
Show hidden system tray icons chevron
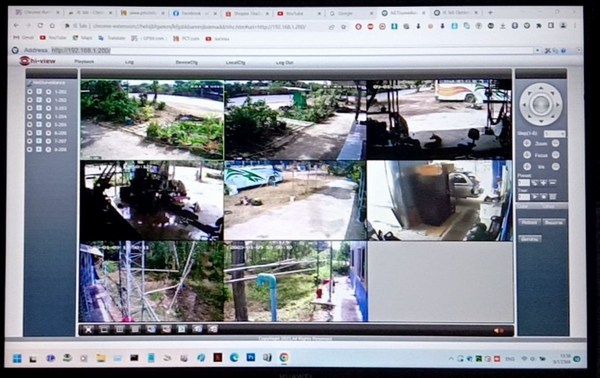tap(451, 359)
